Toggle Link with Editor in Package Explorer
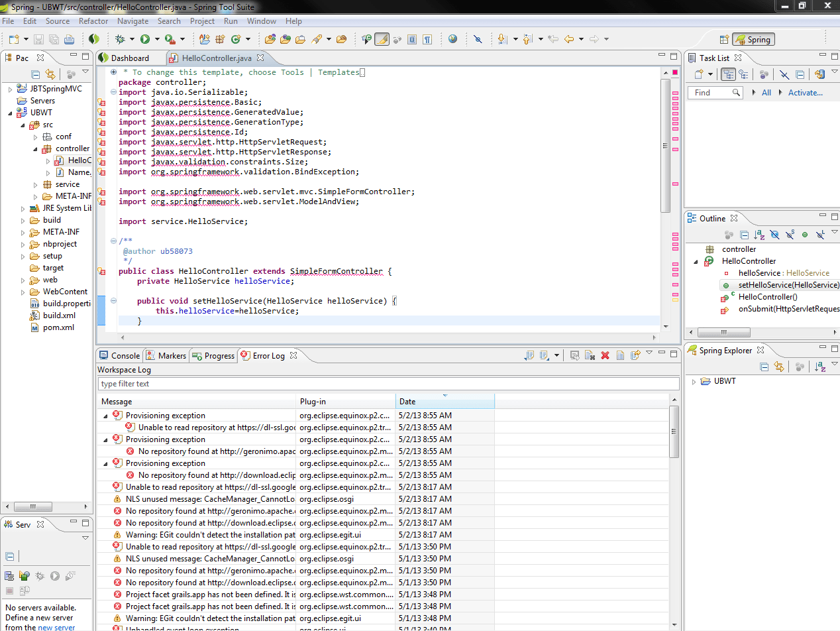This screenshot has width=840, height=631. 50,74
